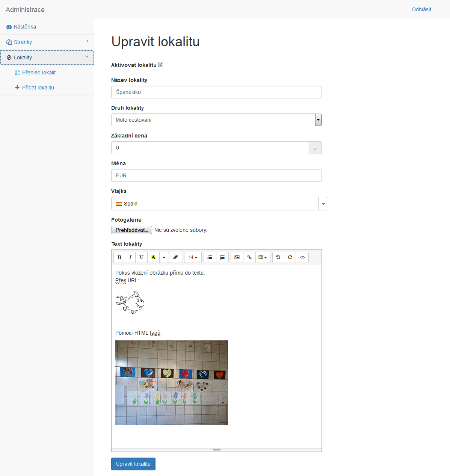Insert an unordered bullet list
The width and height of the screenshot is (450, 476).
click(x=210, y=257)
